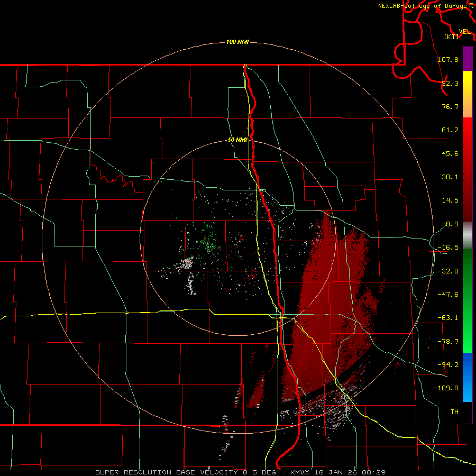Viewport: 476px width, 476px height.
Task: Click the 30.1 scale value
Action: pos(450,177)
